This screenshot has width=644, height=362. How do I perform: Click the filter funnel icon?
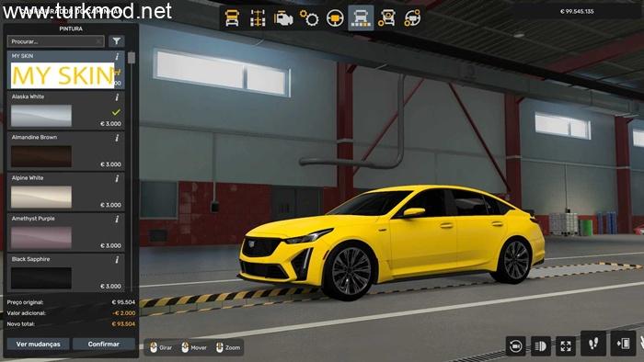(117, 41)
